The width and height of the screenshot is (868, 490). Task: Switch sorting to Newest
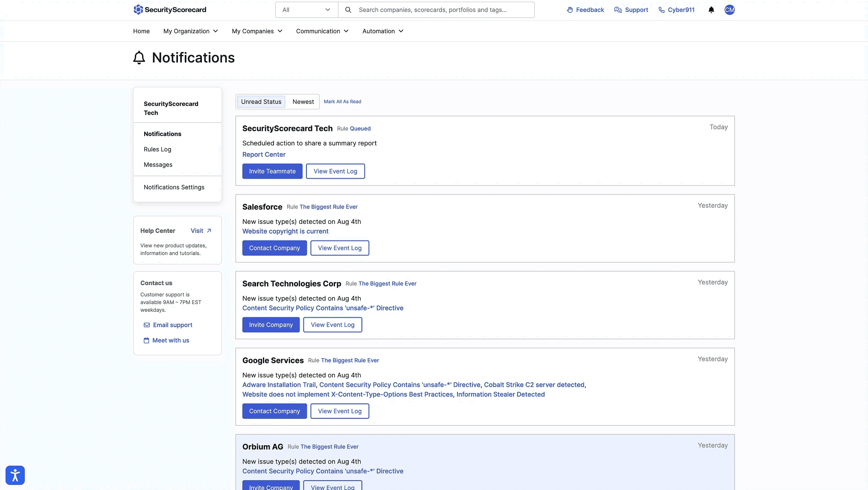point(303,101)
